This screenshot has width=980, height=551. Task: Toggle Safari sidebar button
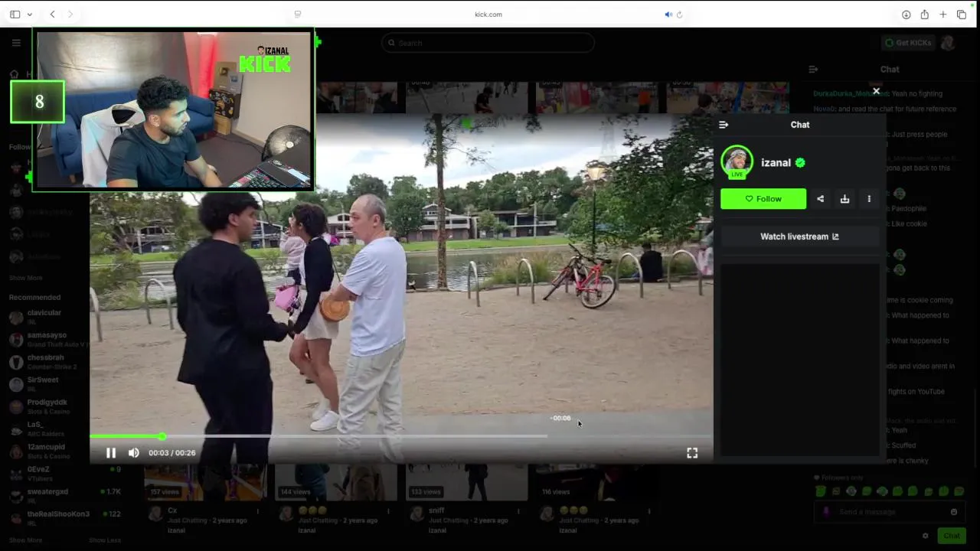pyautogui.click(x=15, y=15)
